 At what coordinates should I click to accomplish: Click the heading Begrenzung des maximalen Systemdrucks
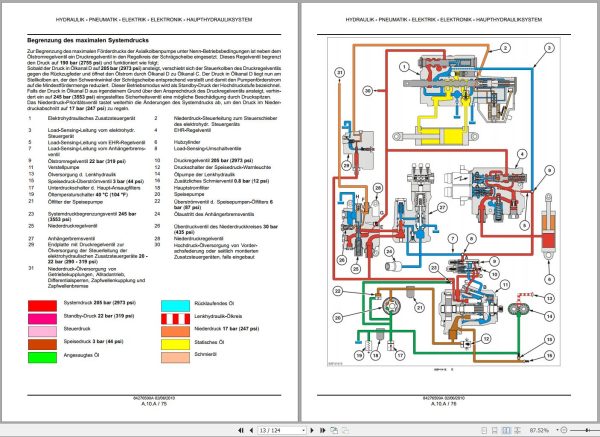(88, 40)
